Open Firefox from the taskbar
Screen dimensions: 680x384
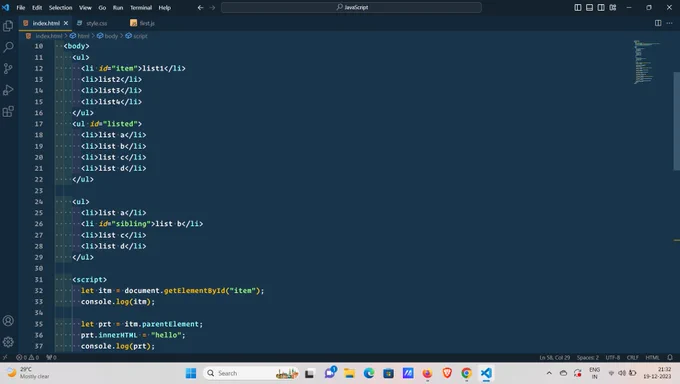point(427,373)
